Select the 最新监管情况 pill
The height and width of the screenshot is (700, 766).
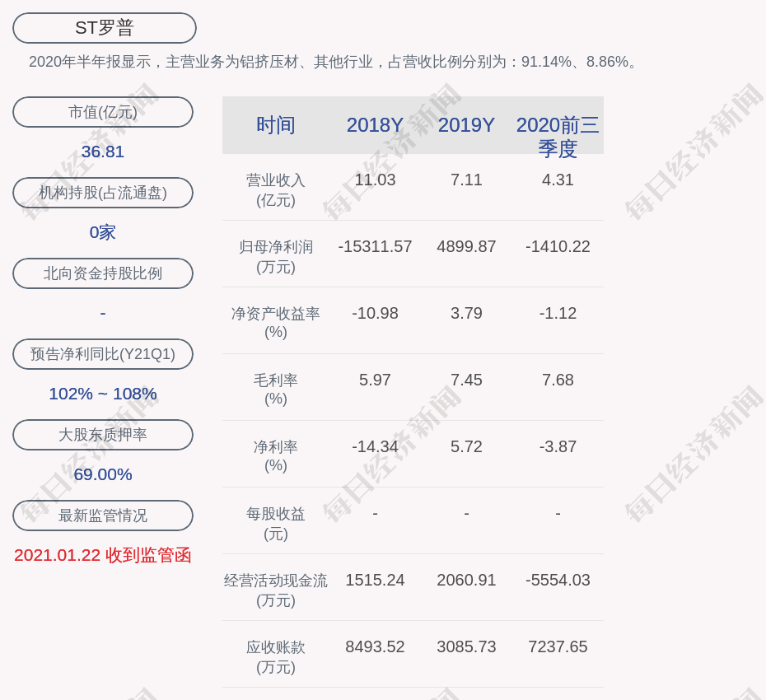pos(103,516)
